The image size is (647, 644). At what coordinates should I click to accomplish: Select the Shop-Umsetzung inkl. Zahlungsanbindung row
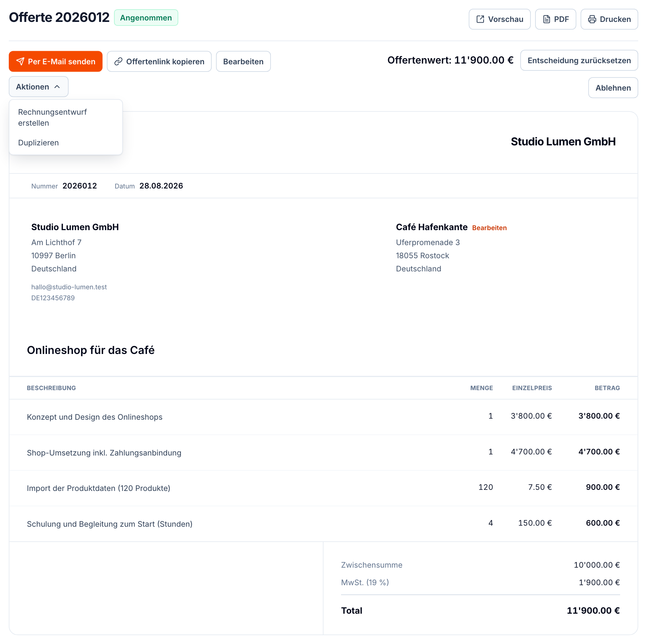(x=323, y=453)
